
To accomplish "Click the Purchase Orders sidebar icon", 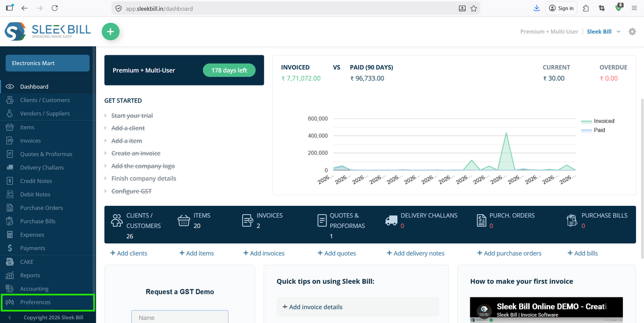I will [x=10, y=208].
